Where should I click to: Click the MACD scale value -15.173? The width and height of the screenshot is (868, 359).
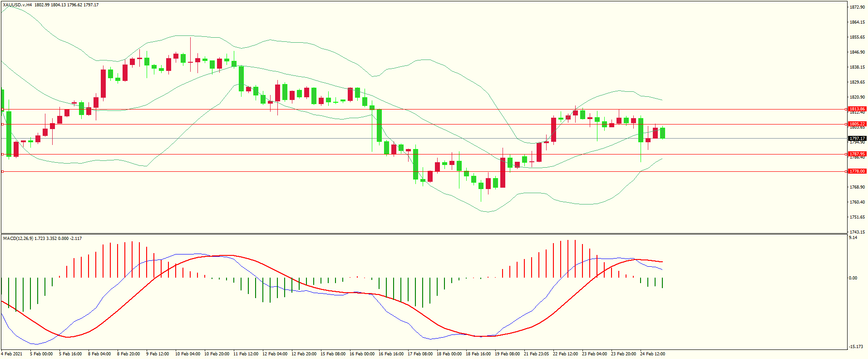[856, 347]
